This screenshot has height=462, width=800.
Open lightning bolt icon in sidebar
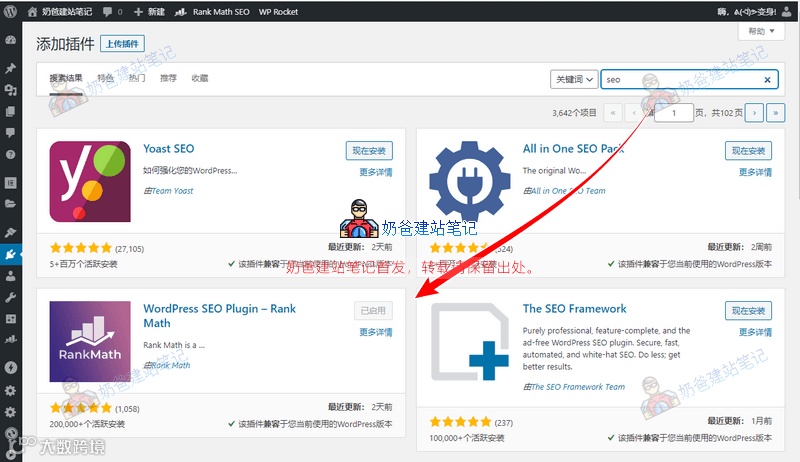click(x=10, y=368)
